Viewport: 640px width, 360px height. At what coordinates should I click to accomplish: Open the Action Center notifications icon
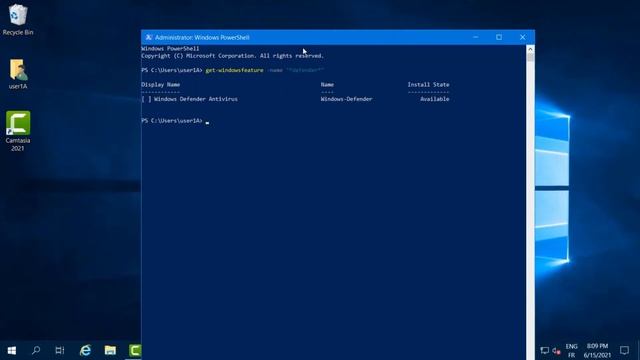point(624,350)
